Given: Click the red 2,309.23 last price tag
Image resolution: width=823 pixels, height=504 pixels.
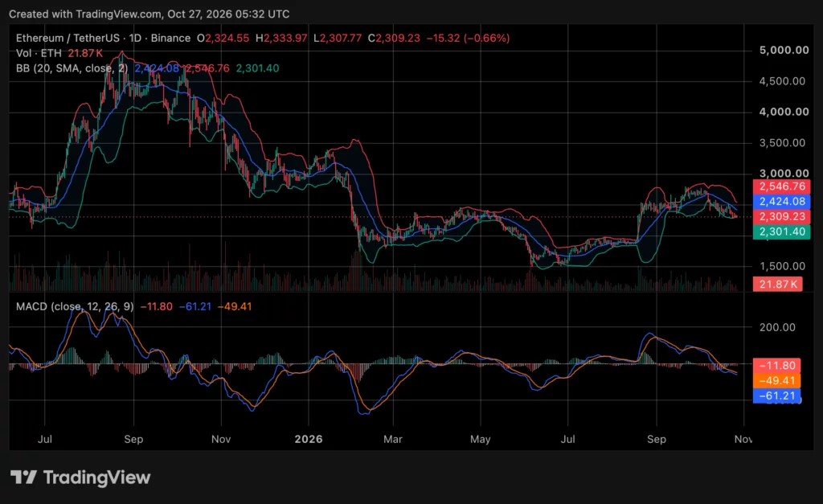Looking at the screenshot, I should click(782, 216).
